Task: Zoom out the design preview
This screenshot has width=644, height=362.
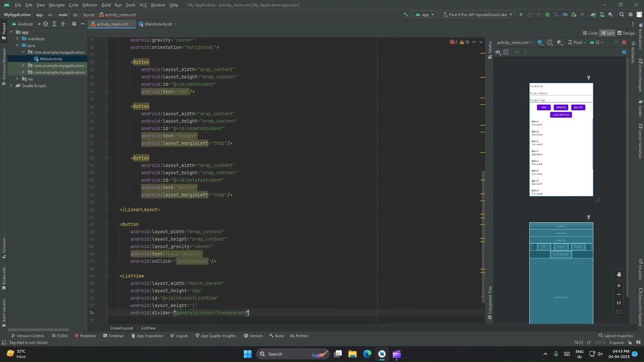Action: pyautogui.click(x=619, y=294)
